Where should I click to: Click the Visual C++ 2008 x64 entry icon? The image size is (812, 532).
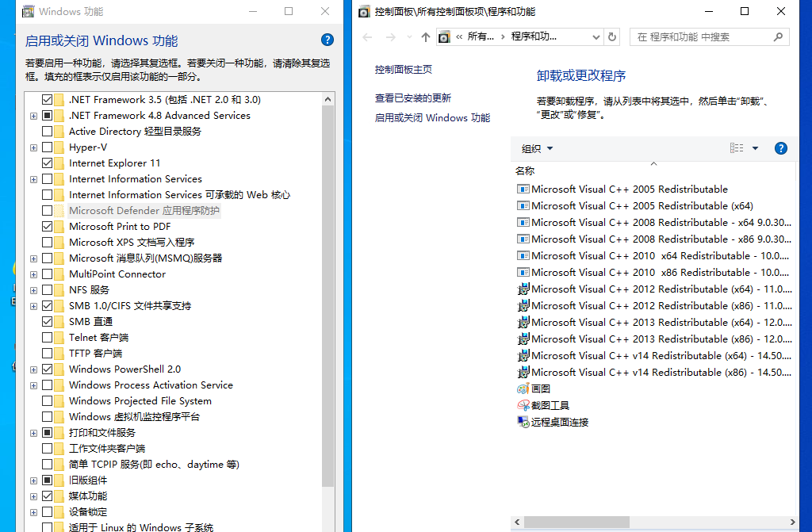tap(523, 222)
